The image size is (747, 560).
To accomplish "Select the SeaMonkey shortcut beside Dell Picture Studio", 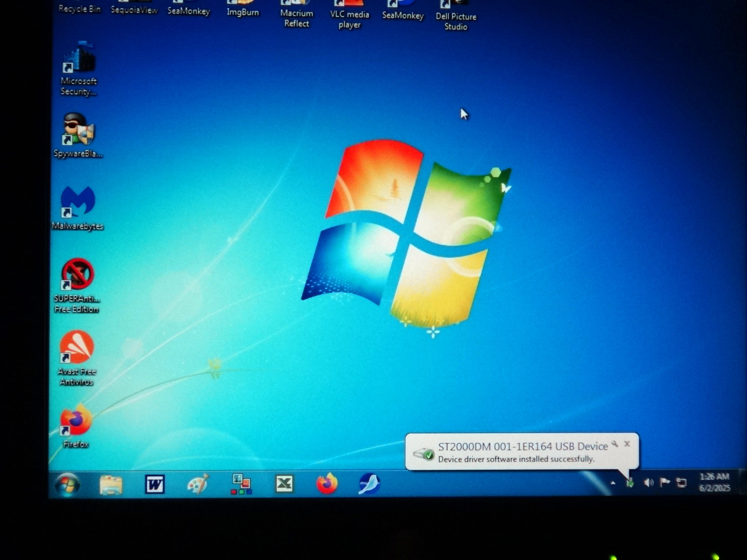I will click(403, 11).
